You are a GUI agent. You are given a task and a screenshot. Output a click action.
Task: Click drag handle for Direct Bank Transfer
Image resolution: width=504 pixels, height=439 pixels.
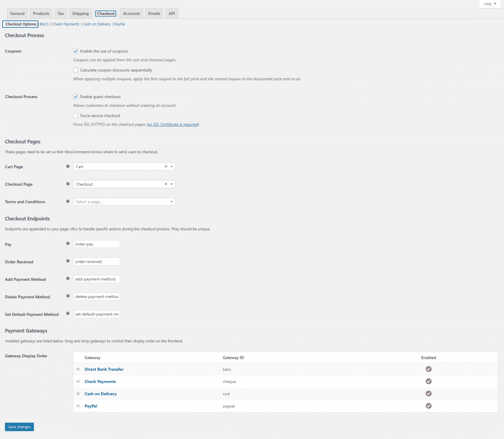tap(78, 369)
